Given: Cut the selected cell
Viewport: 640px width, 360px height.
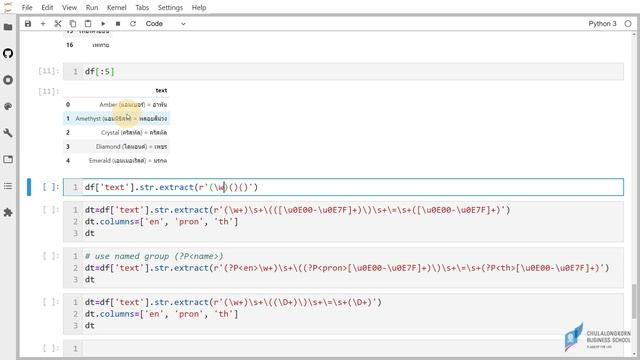Looking at the screenshot, I should click(x=58, y=24).
